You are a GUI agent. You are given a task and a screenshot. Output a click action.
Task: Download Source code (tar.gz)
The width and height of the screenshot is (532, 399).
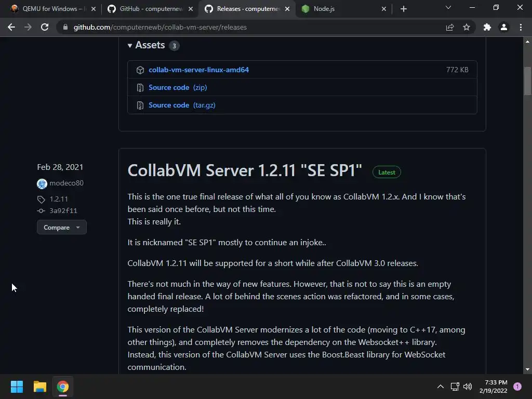182,105
